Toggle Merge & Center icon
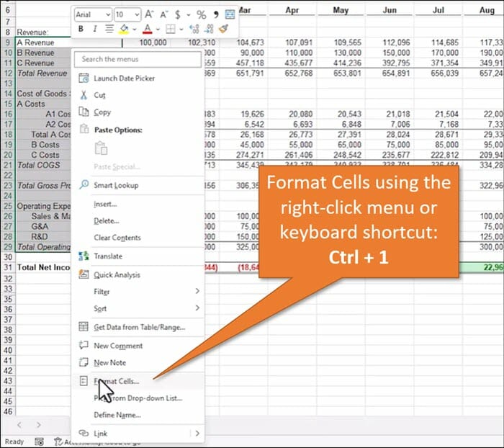The width and height of the screenshot is (504, 448). coord(230,14)
